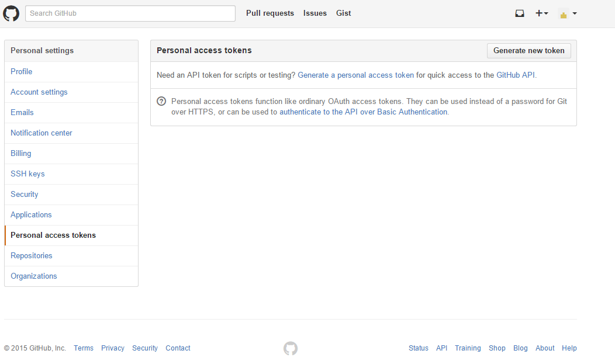615x364 pixels.
Task: Open the Shop footer link
Action: 497,348
